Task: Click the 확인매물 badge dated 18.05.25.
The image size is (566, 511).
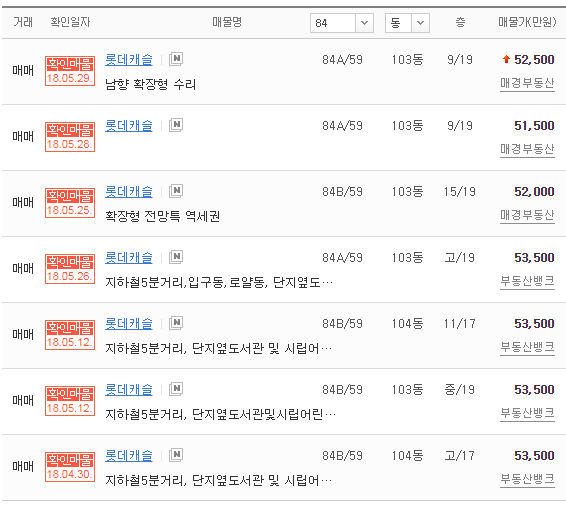Action: pyautogui.click(x=70, y=203)
